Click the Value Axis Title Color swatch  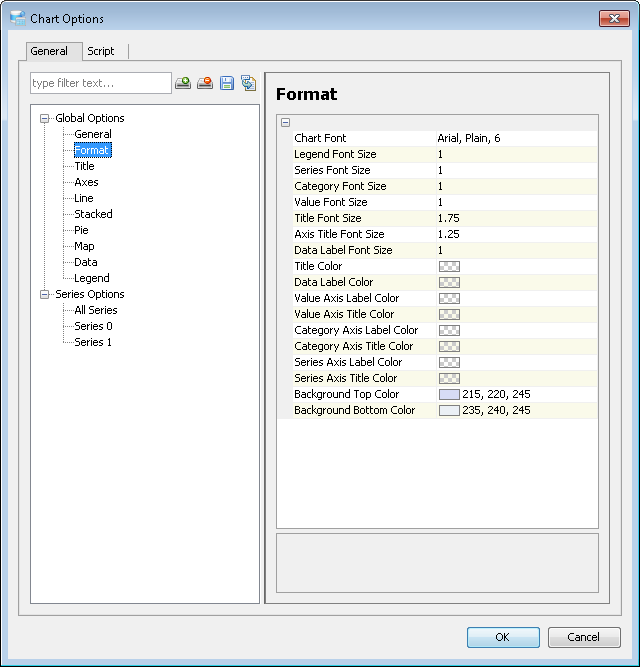449,315
